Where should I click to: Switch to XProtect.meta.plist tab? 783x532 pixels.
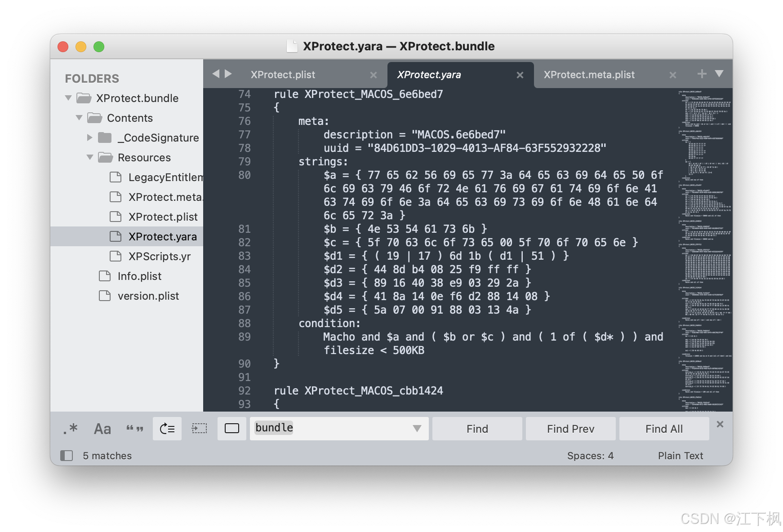[589, 75]
